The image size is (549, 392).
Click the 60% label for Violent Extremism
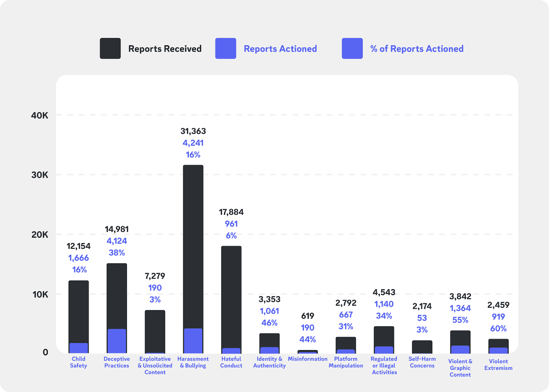pyautogui.click(x=498, y=329)
